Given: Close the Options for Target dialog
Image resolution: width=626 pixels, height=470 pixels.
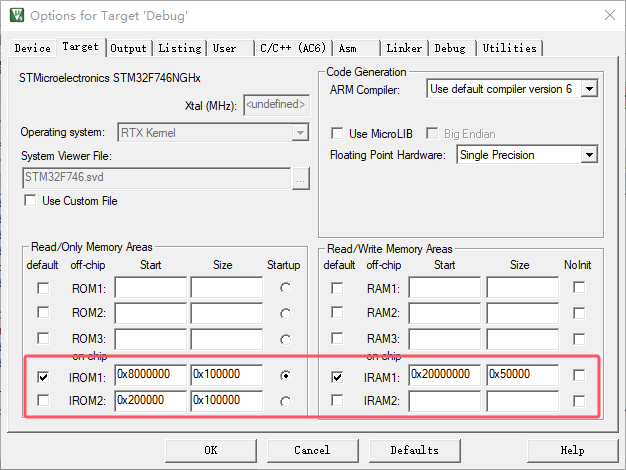Looking at the screenshot, I should coord(609,15).
